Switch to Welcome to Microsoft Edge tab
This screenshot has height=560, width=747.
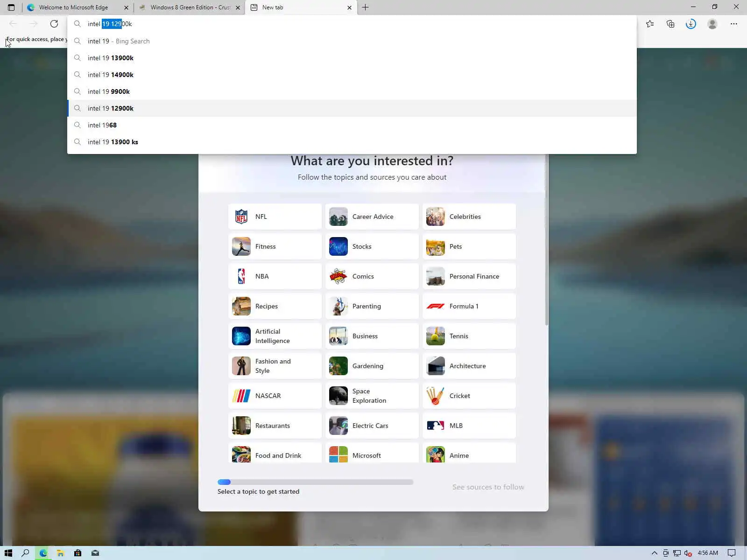tap(78, 7)
